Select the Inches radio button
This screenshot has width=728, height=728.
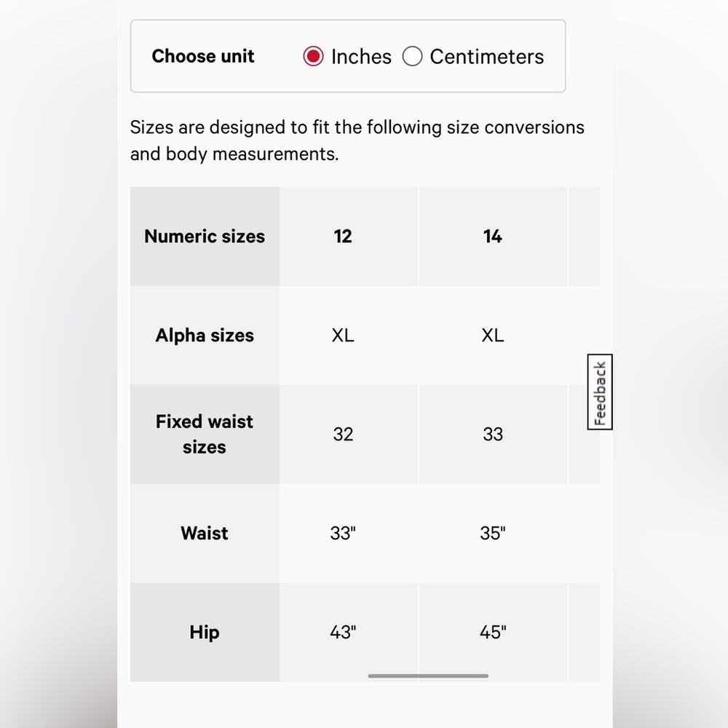[x=313, y=56]
